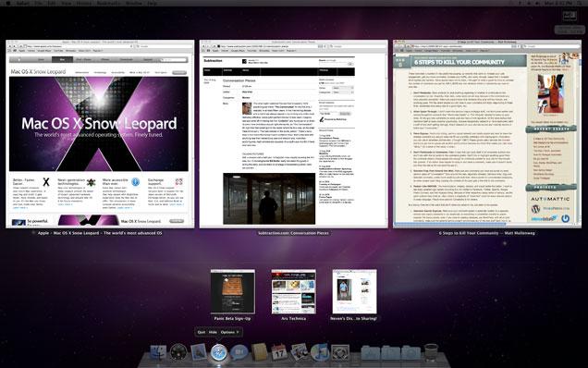
Task: Open Finder from the Dock
Action: [158, 352]
